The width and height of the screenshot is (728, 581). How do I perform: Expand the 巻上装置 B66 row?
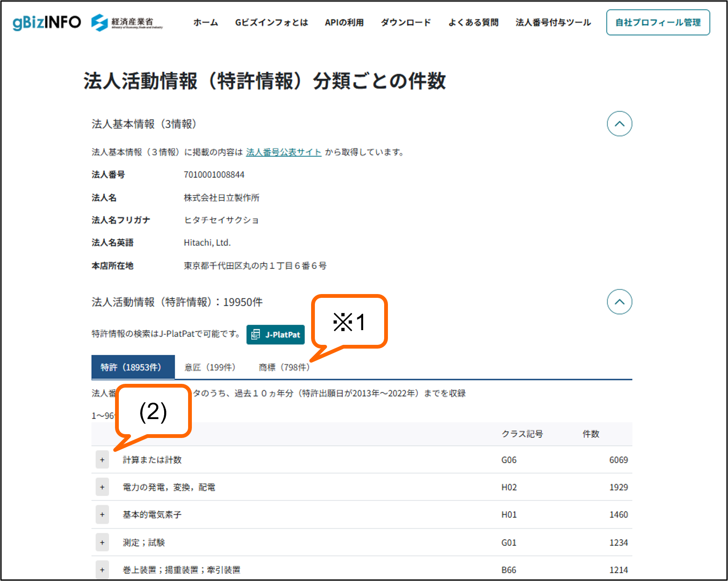tap(102, 570)
